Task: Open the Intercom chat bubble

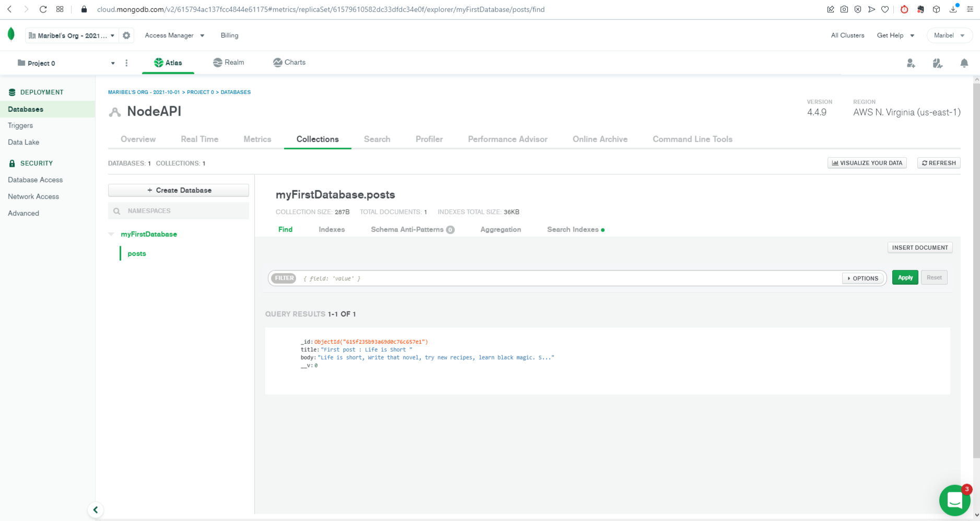Action: point(954,501)
